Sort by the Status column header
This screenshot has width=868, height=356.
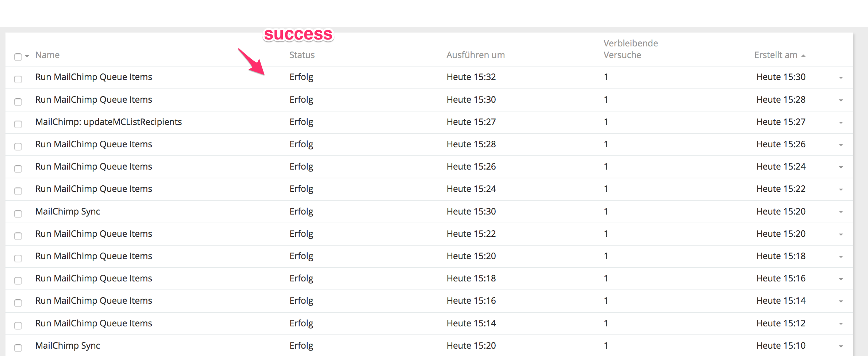point(302,55)
